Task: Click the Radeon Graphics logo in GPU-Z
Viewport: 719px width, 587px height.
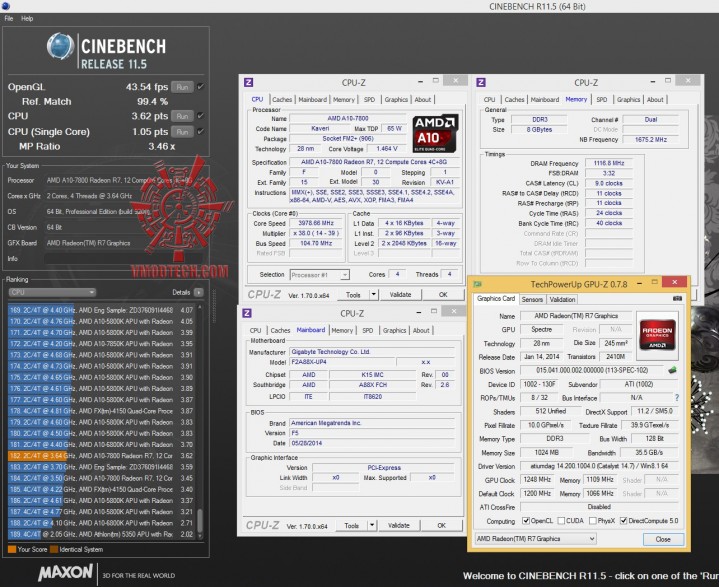Action: 657,335
